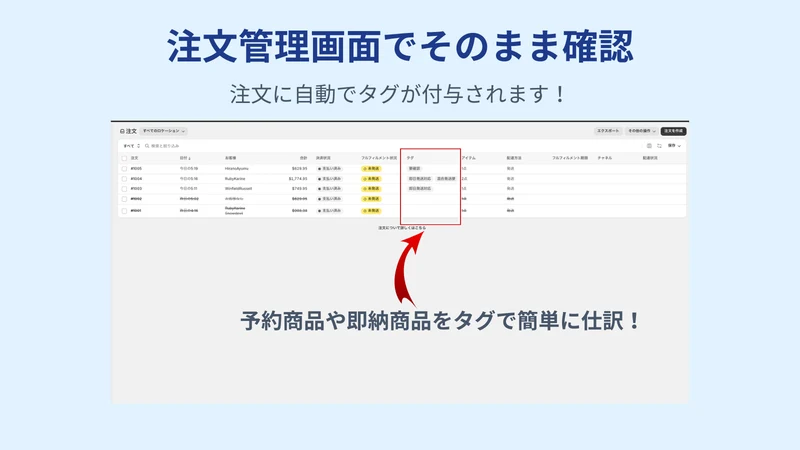Click the yellow unfulfilled badge for order #1002
800x450 pixels.
tap(371, 199)
